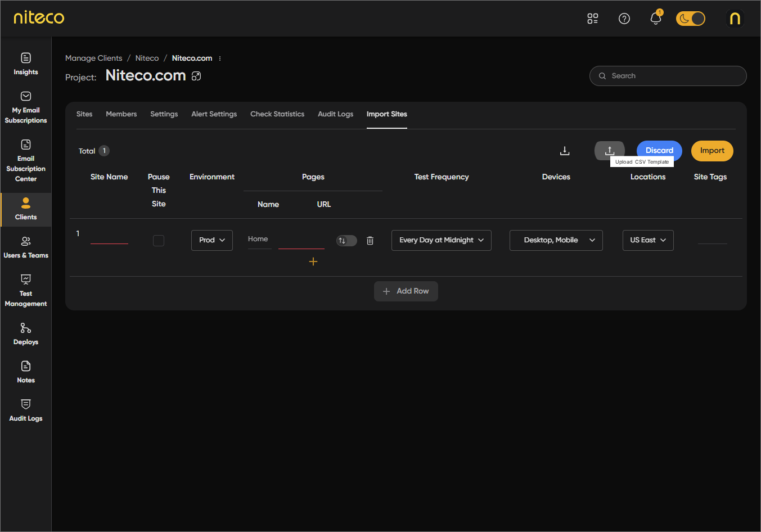Screen dimensions: 761x532
Task: Switch to Sites tab
Action: point(84,114)
